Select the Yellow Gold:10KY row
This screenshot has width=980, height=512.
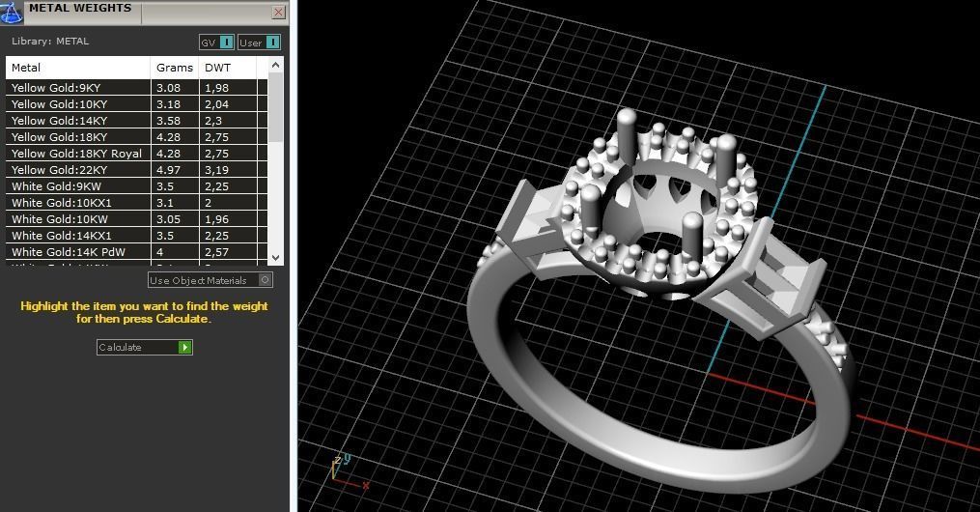click(137, 103)
